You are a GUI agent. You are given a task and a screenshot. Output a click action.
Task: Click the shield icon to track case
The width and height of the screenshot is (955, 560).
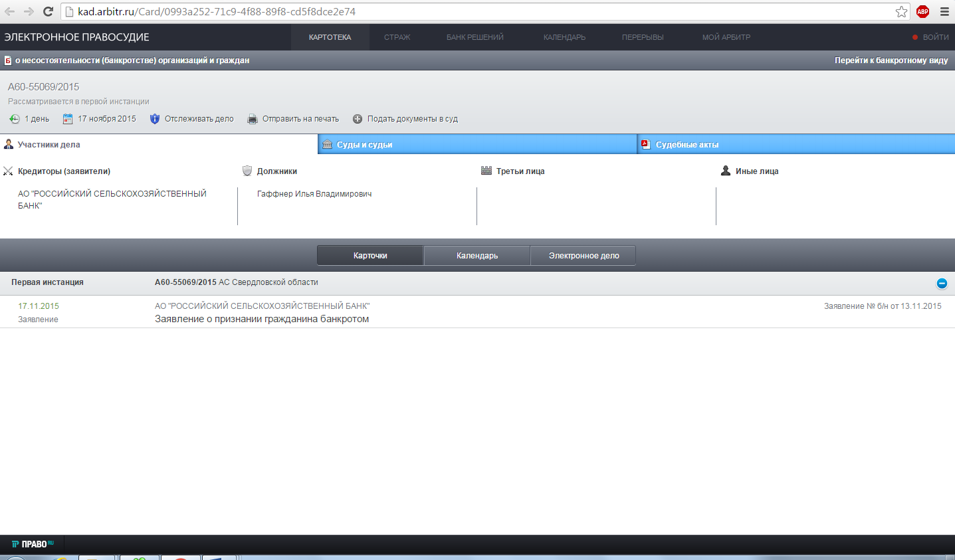click(155, 119)
